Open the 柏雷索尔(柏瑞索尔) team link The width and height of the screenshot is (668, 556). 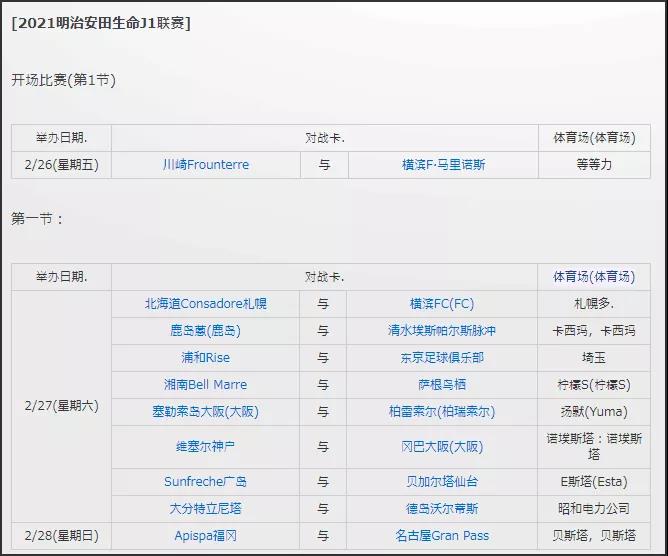(x=442, y=412)
